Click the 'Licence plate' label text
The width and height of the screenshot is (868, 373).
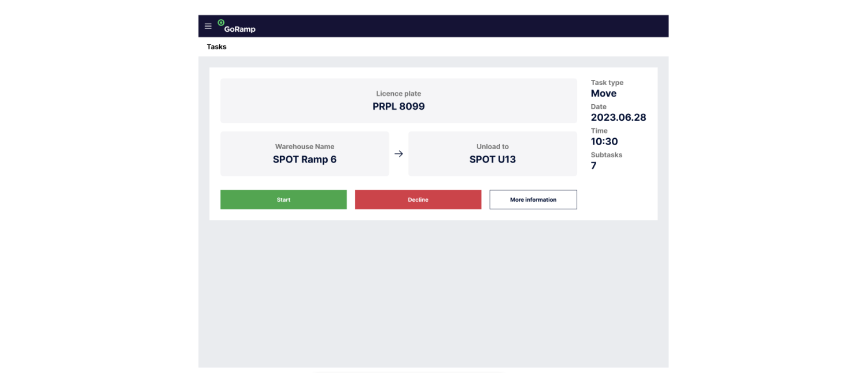(398, 94)
